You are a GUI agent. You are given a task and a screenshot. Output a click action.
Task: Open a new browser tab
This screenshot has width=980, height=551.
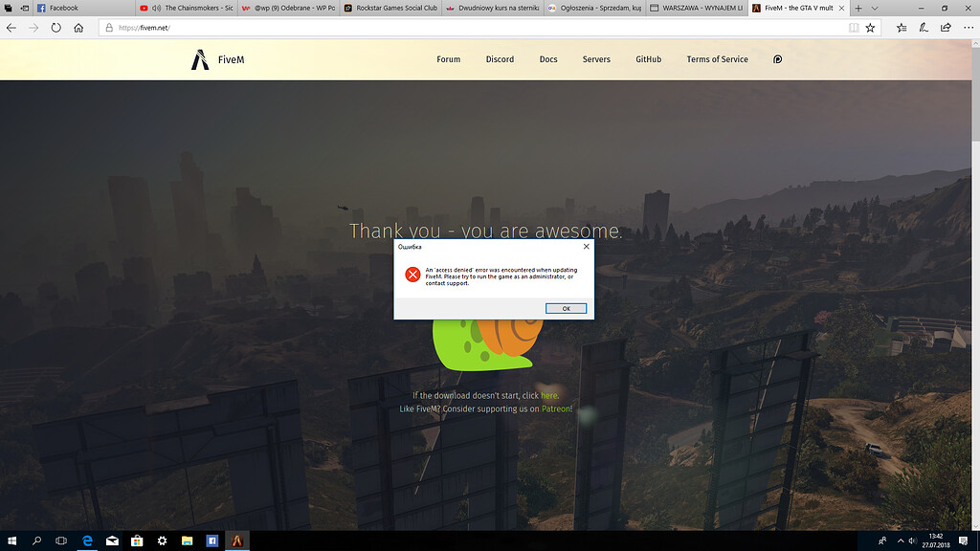click(x=858, y=8)
